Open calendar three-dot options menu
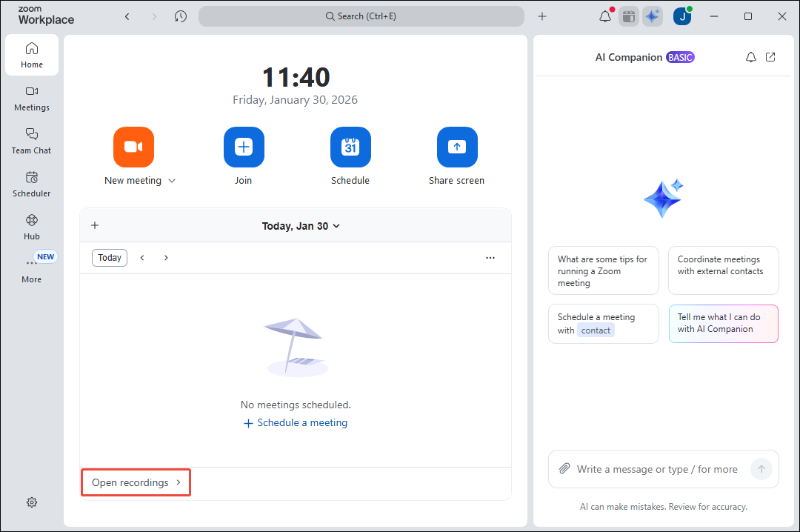The width and height of the screenshot is (800, 532). coord(490,258)
